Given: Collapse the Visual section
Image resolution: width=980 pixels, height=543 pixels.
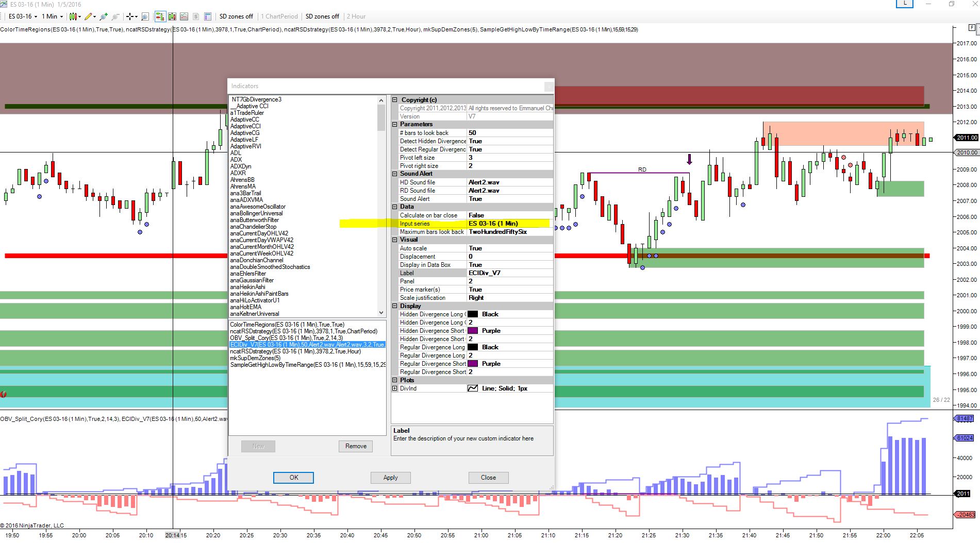Looking at the screenshot, I should pyautogui.click(x=395, y=240).
